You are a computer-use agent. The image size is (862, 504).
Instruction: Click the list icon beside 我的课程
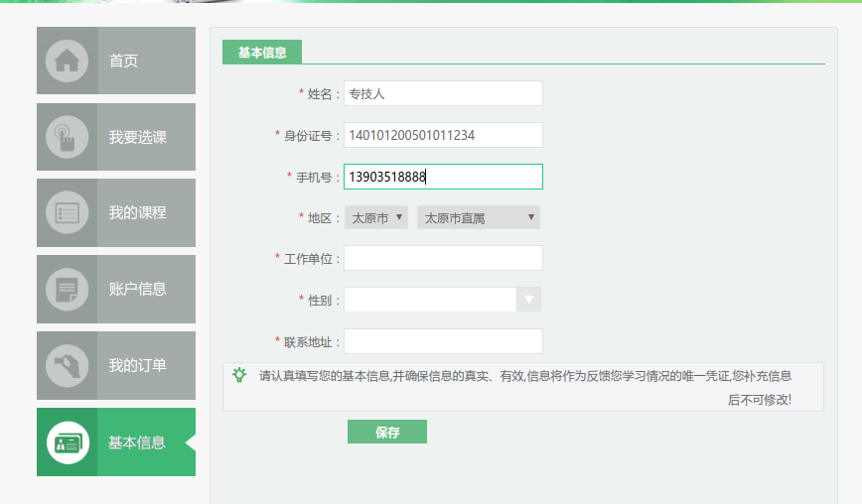click(68, 213)
